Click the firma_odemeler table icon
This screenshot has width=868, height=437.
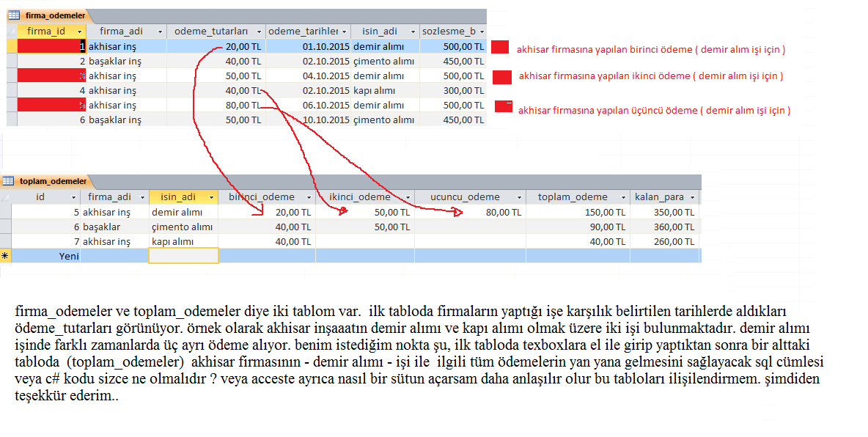coord(13,15)
